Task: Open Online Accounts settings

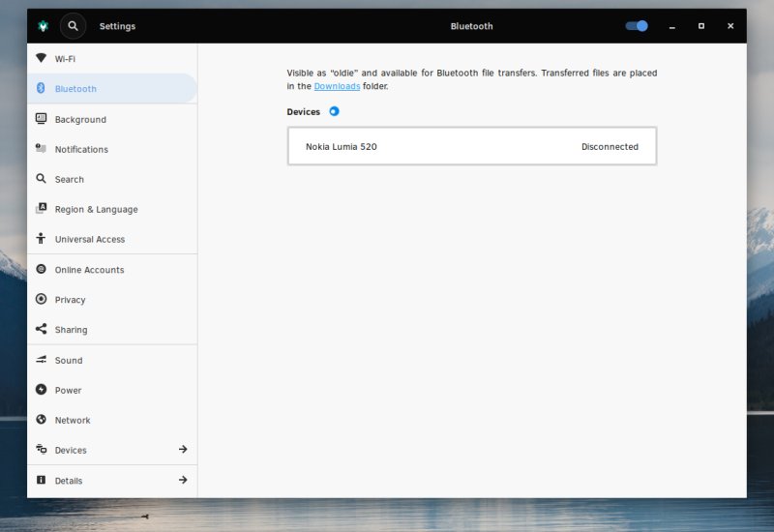Action: tap(112, 270)
